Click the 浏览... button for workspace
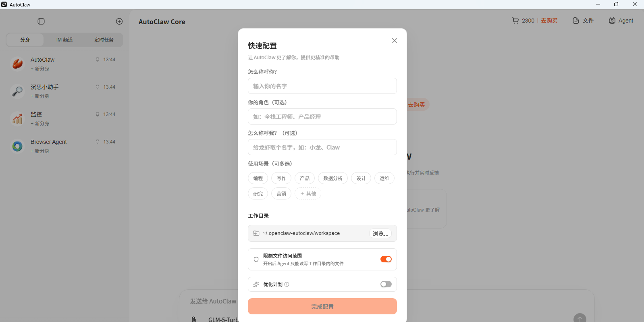This screenshot has width=644, height=322. pos(380,234)
